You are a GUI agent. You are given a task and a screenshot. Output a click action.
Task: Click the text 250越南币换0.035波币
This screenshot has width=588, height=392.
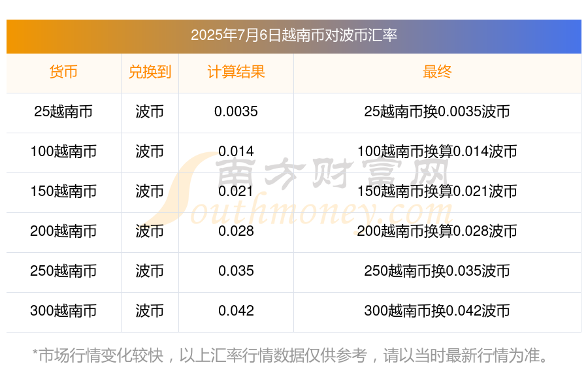437,271
